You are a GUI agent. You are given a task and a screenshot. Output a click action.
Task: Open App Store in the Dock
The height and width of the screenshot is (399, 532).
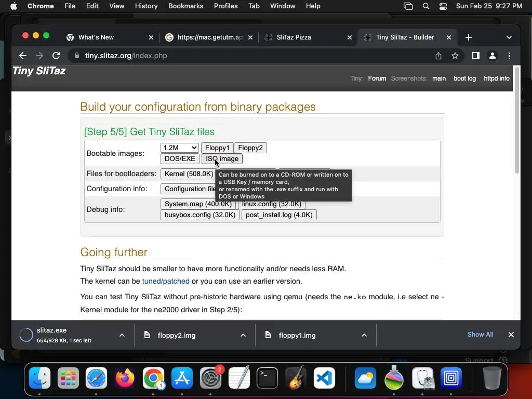point(182,378)
